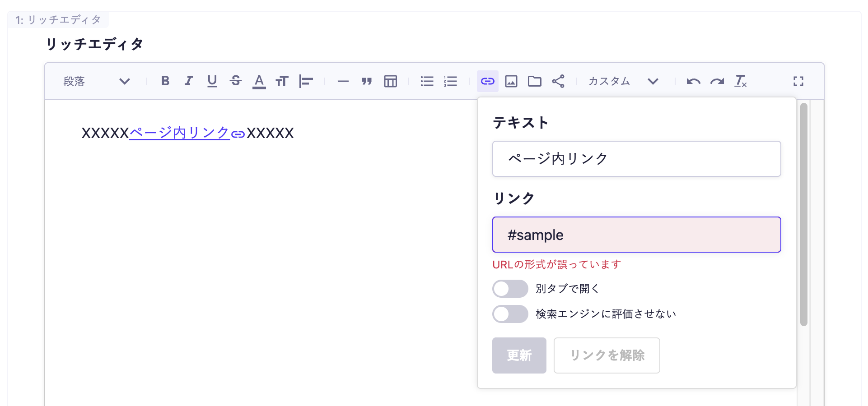Insert a table
The height and width of the screenshot is (406, 868).
click(x=390, y=81)
